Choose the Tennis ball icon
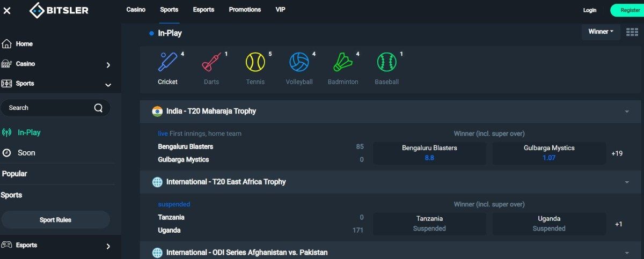 (255, 62)
